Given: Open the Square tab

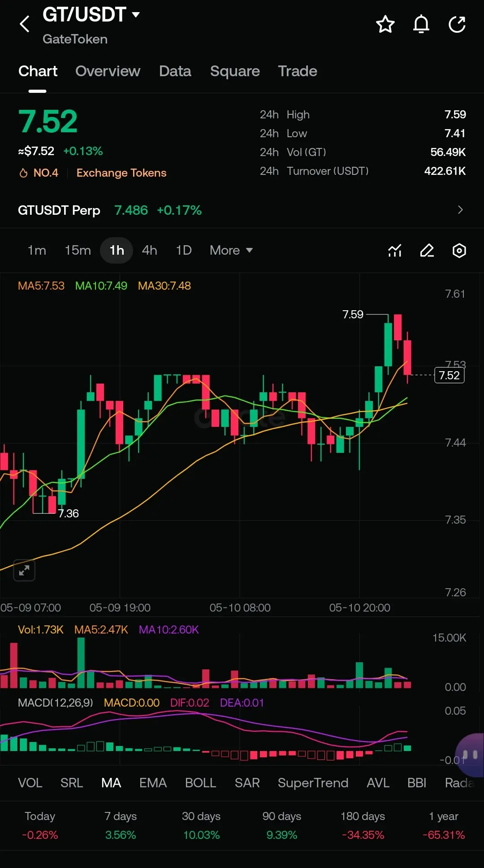Looking at the screenshot, I should [235, 71].
